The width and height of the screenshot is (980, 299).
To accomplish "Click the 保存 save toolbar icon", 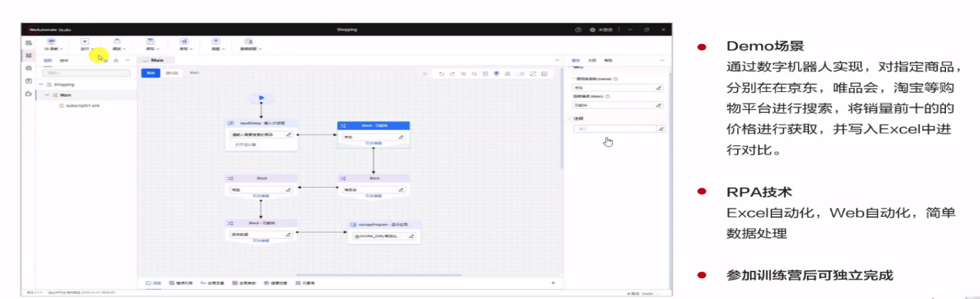I will [150, 41].
